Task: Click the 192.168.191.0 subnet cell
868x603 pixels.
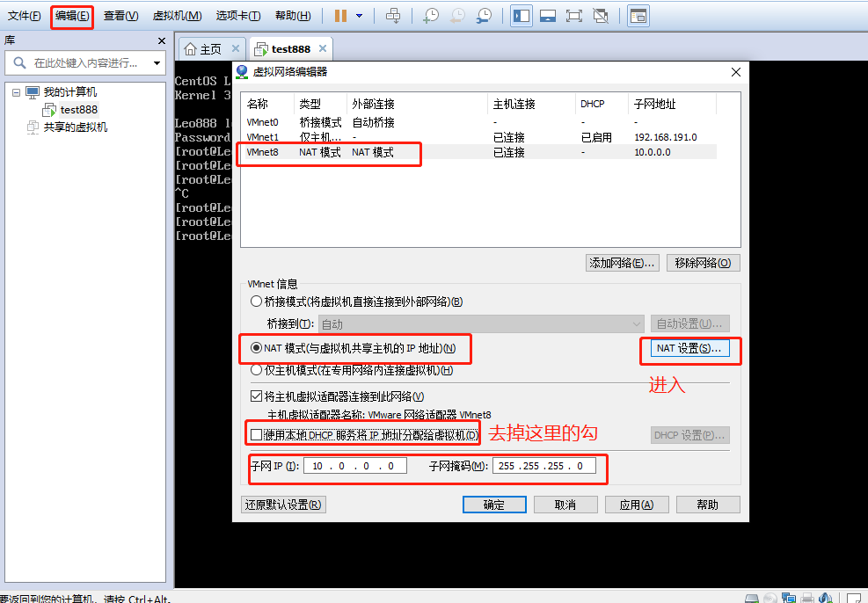Action: pos(666,137)
